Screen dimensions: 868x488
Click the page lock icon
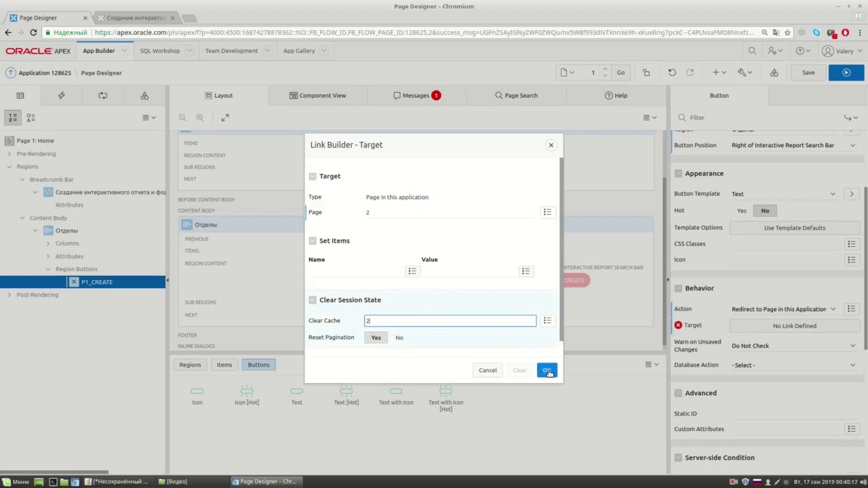click(x=646, y=73)
